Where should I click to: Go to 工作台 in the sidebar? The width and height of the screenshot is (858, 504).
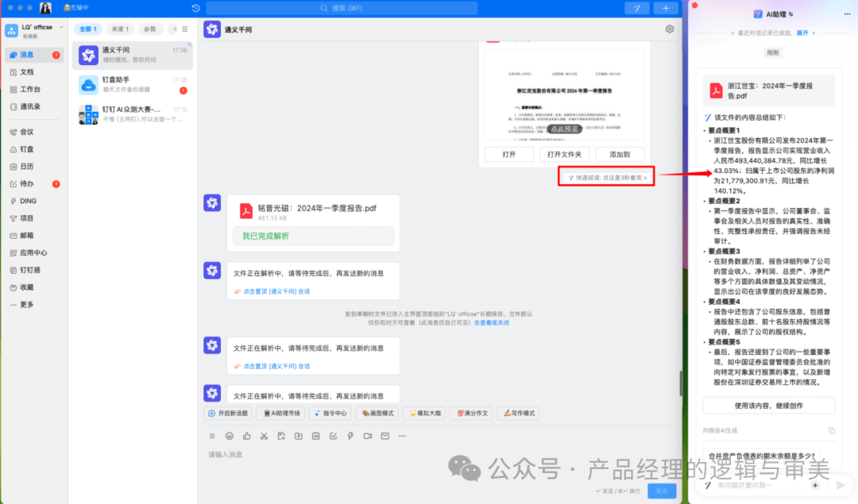click(x=25, y=89)
